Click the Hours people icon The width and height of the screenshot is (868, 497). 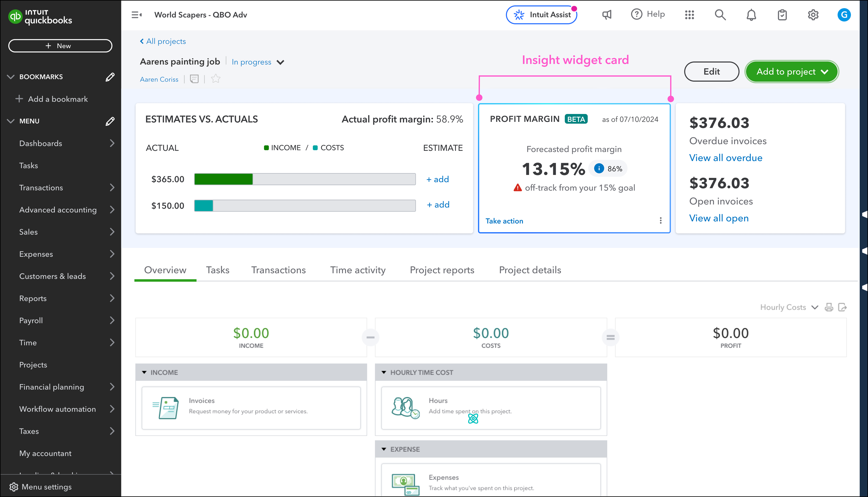pos(406,408)
